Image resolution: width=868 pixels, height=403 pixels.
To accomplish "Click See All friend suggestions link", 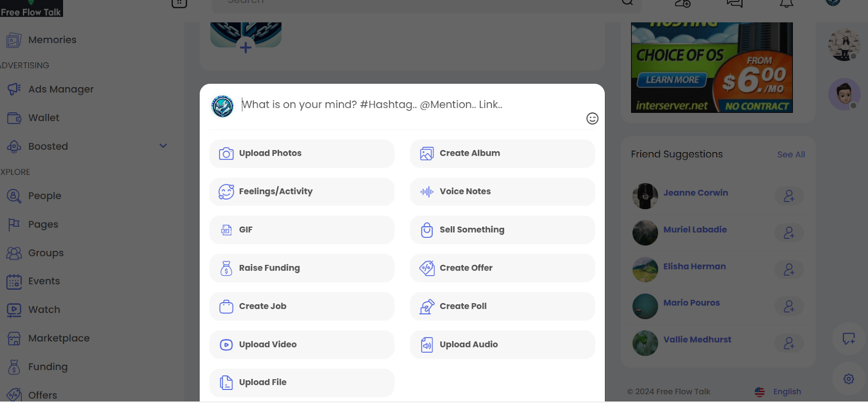I will pyautogui.click(x=790, y=155).
